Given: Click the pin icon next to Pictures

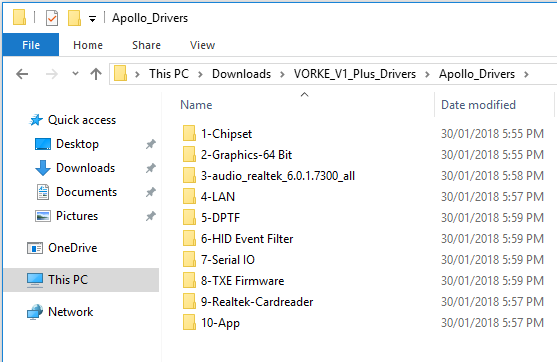Looking at the screenshot, I should click(151, 216).
